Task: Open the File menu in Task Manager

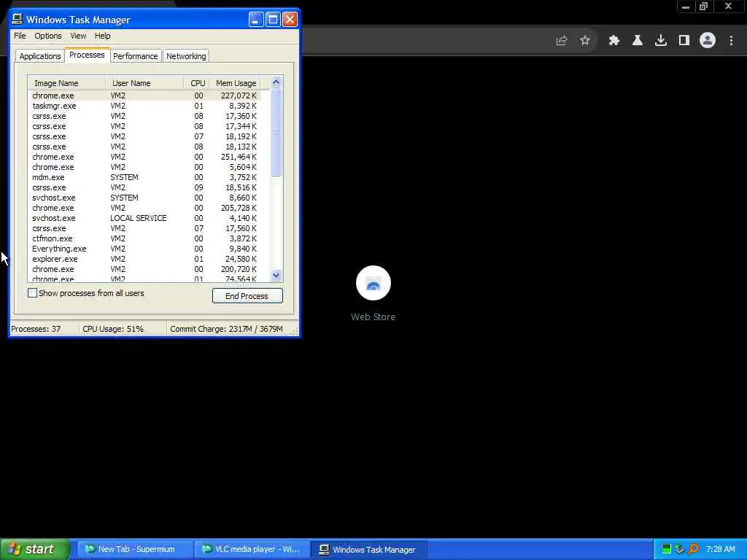Action: pyautogui.click(x=20, y=36)
